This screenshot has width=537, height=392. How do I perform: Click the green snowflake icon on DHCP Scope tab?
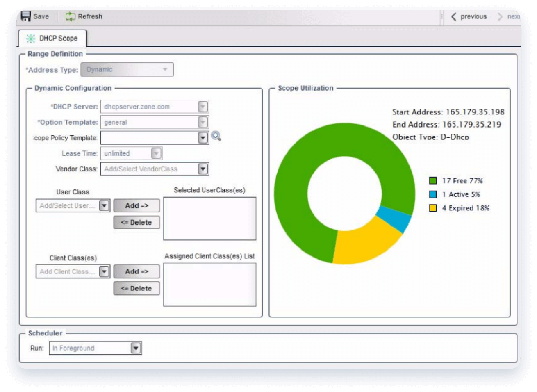tap(30, 38)
